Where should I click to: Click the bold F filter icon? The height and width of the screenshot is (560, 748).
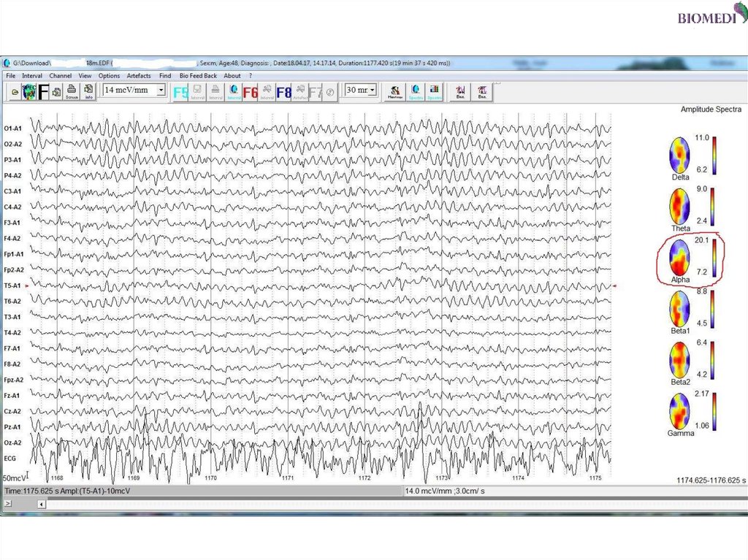[43, 92]
